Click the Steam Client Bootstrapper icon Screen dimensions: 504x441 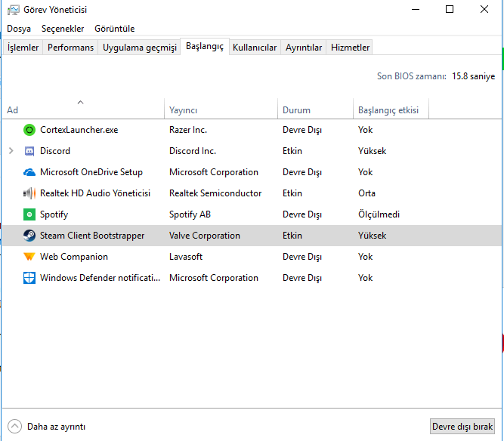click(29, 236)
